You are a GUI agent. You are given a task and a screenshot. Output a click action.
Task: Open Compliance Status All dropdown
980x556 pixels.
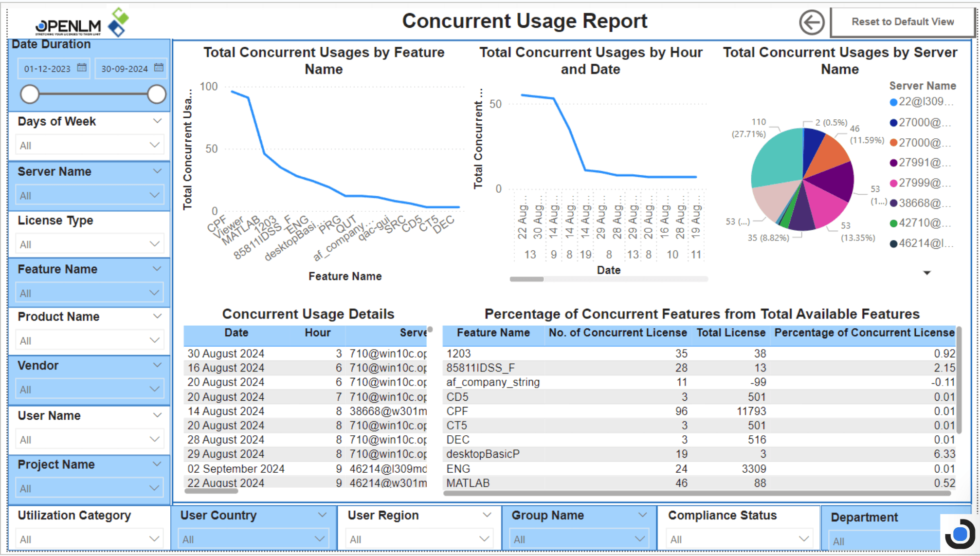739,539
